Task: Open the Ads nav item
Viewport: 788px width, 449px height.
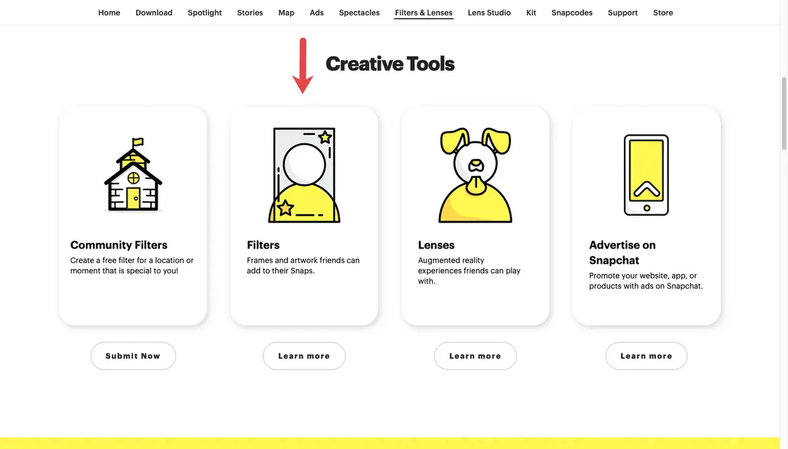Action: pyautogui.click(x=317, y=13)
